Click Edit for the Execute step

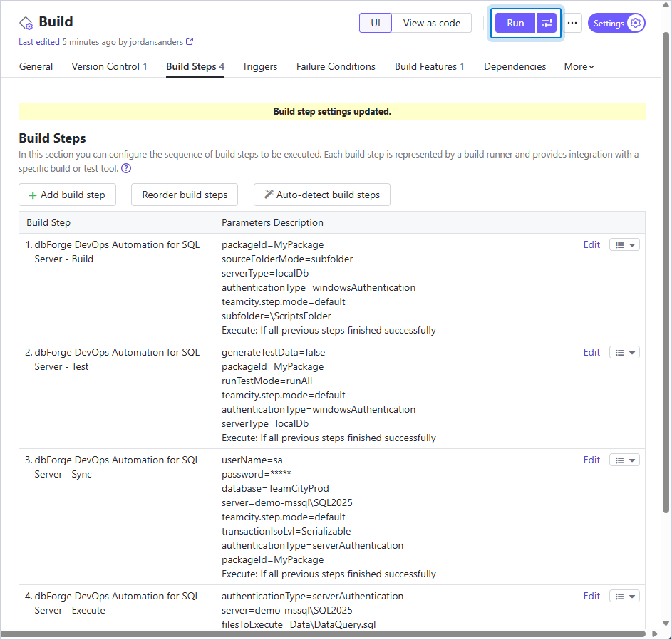coord(591,596)
